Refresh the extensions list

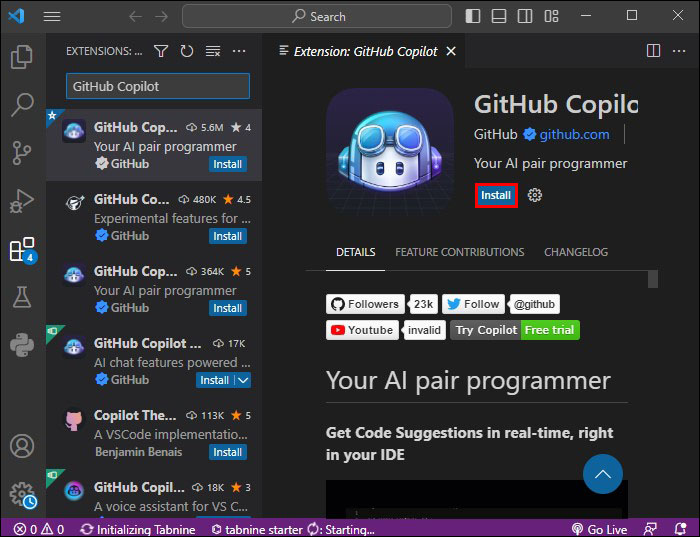(187, 51)
